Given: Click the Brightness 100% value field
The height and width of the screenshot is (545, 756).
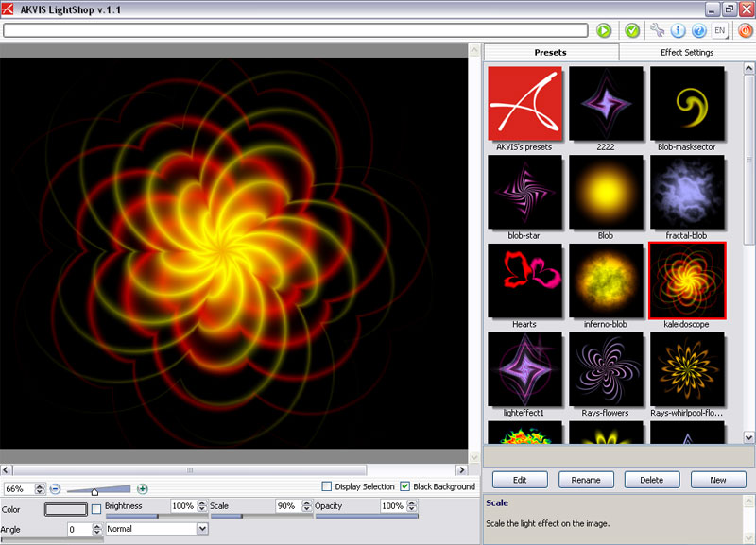Looking at the screenshot, I should (x=183, y=506).
